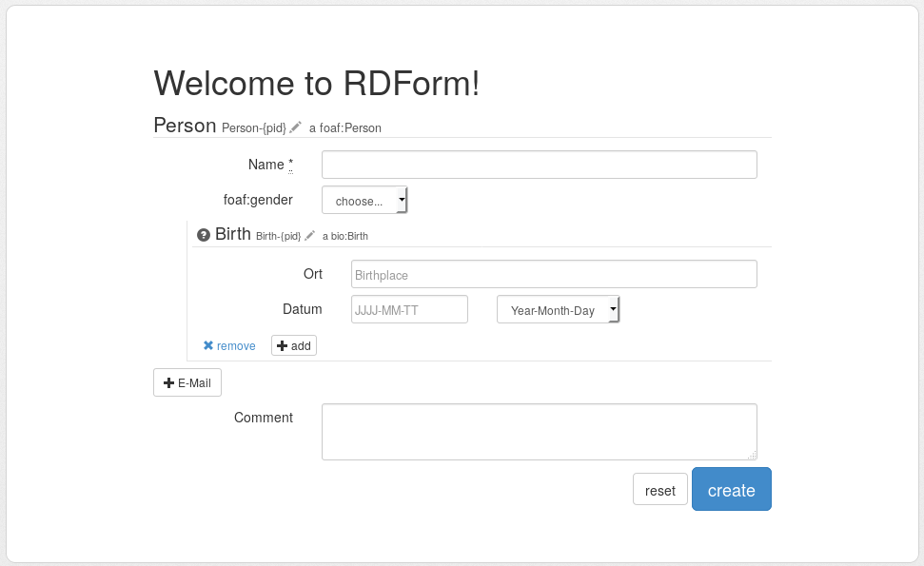Click the required asterisk next to Name
This screenshot has width=924, height=566.
290,165
